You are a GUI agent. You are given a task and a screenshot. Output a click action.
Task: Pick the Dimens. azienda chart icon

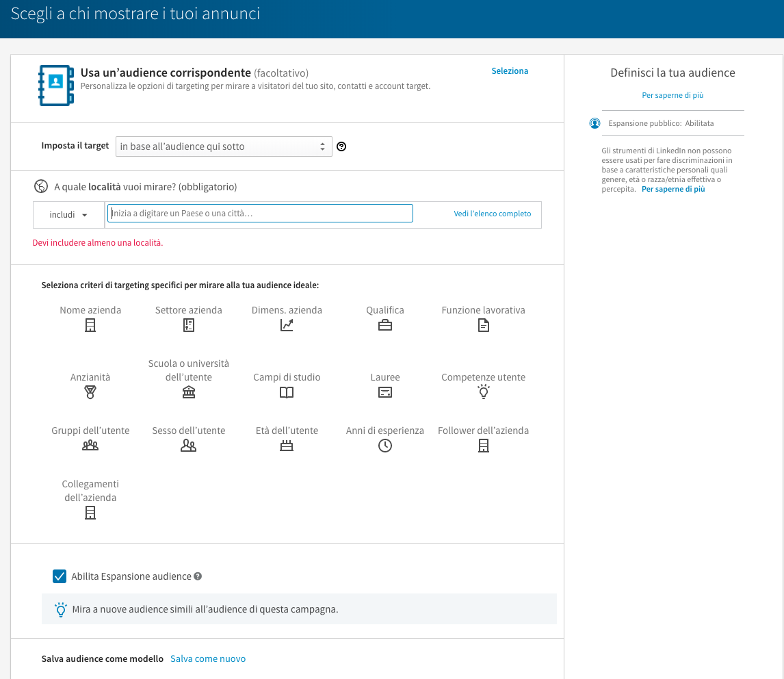pos(287,325)
